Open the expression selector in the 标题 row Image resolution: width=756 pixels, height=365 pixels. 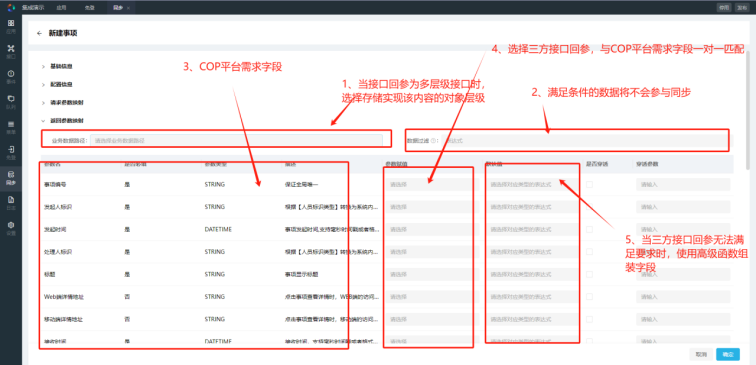pyautogui.click(x=532, y=274)
